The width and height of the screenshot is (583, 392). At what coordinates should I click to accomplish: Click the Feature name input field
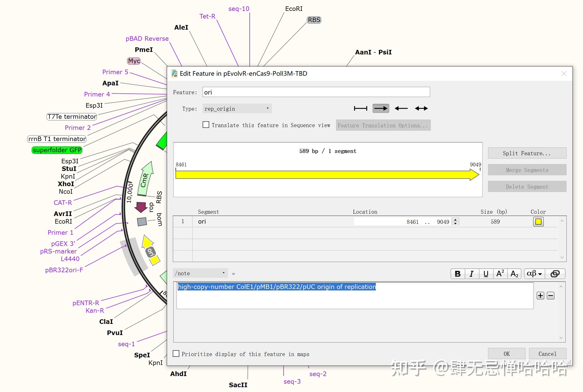[x=316, y=92]
